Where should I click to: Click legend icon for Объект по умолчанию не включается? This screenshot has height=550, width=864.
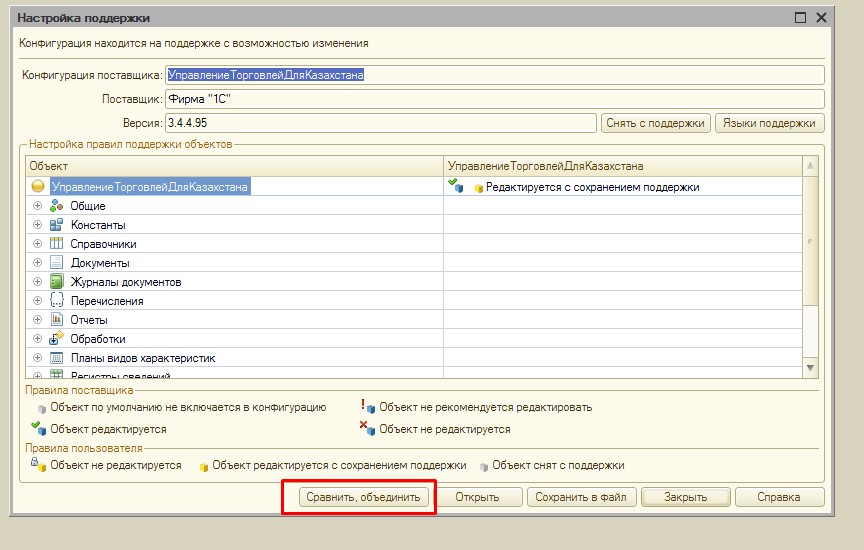pos(42,409)
